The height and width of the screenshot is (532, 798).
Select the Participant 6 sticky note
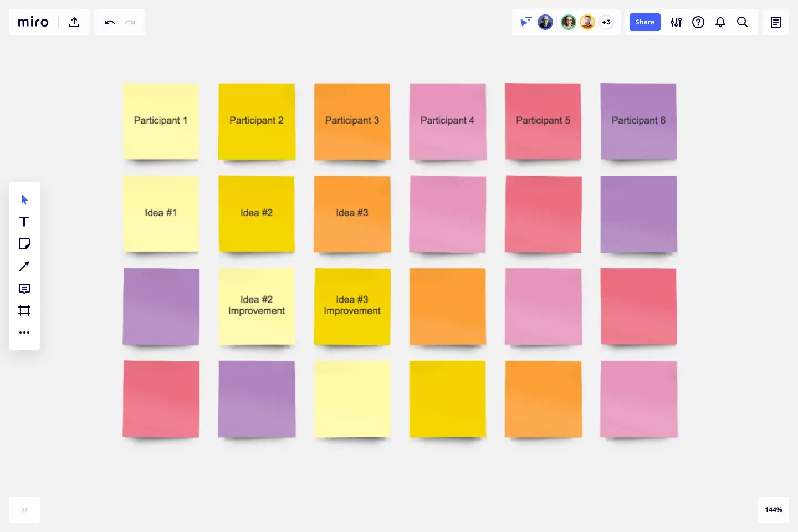[x=638, y=122]
